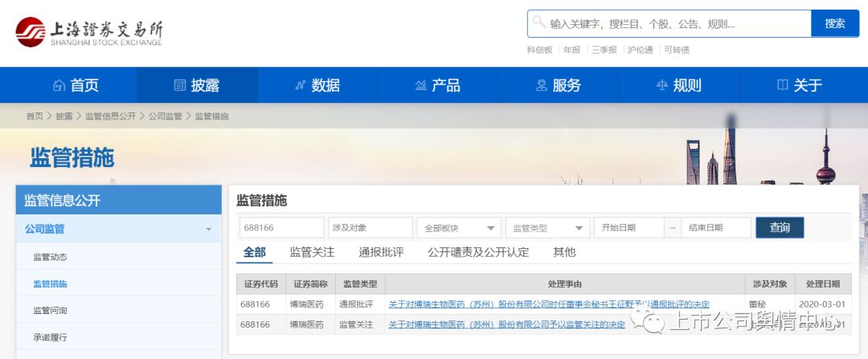Click the 董秘 cell in first row
868x359 pixels.
(x=757, y=304)
